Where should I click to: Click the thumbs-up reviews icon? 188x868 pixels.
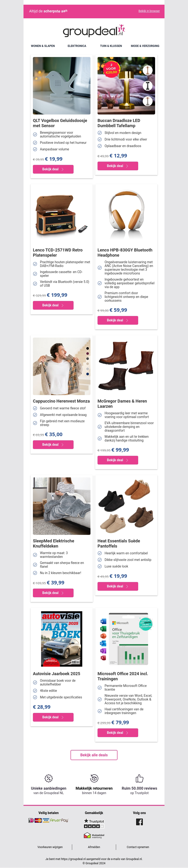coord(139,778)
